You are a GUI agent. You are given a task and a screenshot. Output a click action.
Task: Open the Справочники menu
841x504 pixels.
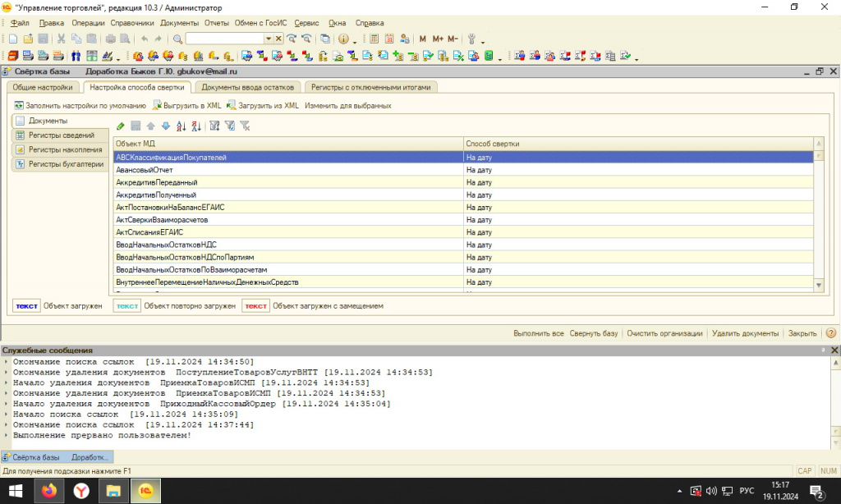pyautogui.click(x=132, y=23)
